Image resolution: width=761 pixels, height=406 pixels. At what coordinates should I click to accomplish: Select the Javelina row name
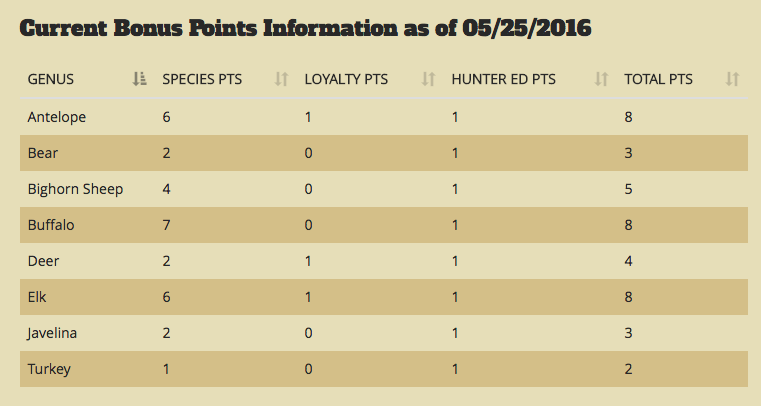[52, 333]
